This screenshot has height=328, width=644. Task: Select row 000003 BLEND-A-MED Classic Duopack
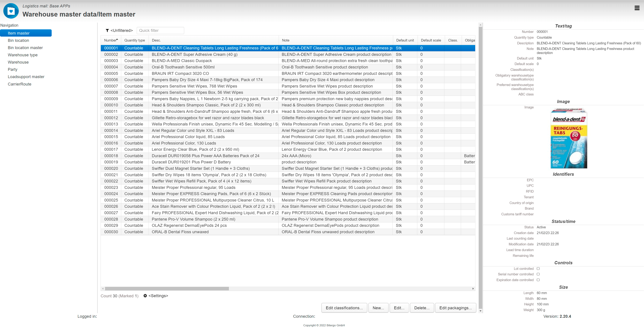pos(288,61)
